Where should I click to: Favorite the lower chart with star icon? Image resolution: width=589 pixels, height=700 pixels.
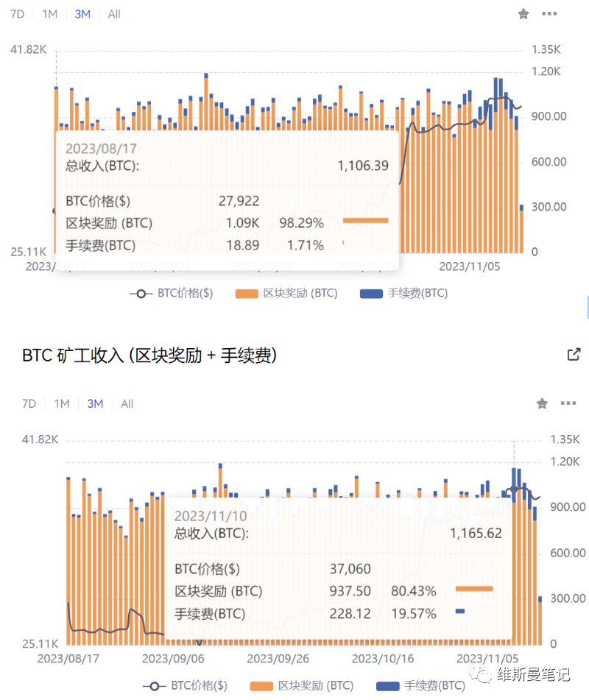(x=542, y=403)
